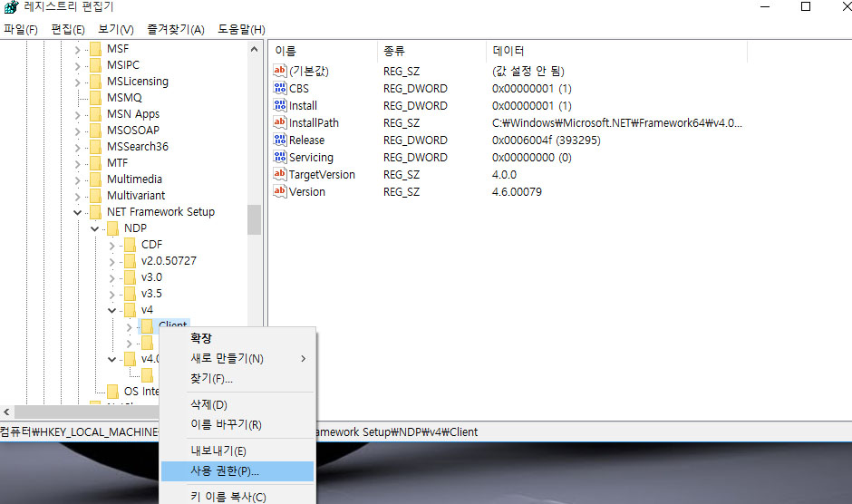Screen dimensions: 852x504
Task: Select the TargetVersion value icon
Action: [280, 175]
